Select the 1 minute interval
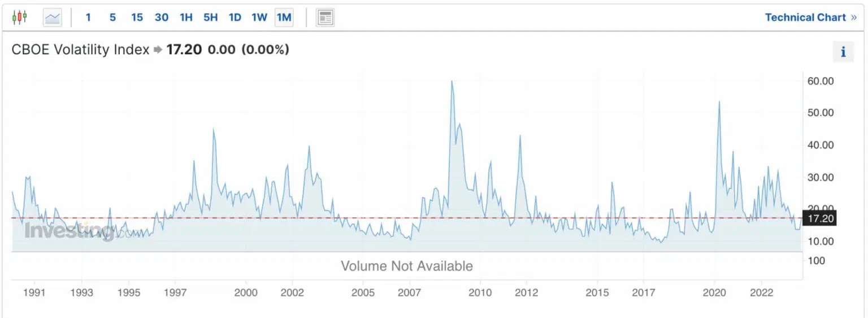 click(88, 18)
